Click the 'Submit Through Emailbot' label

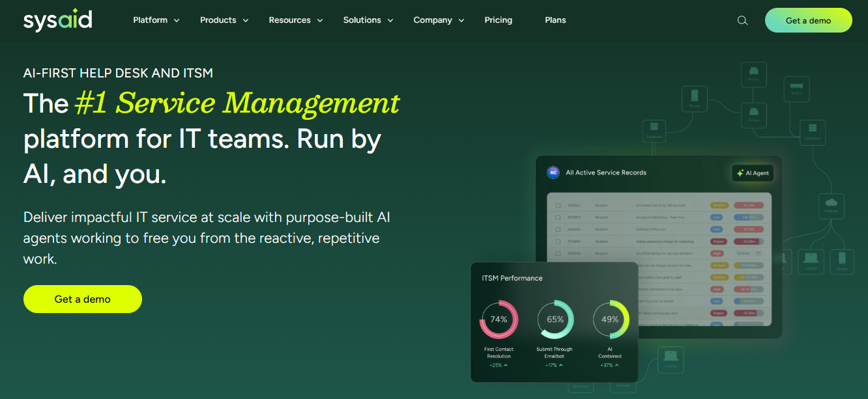pyautogui.click(x=555, y=353)
